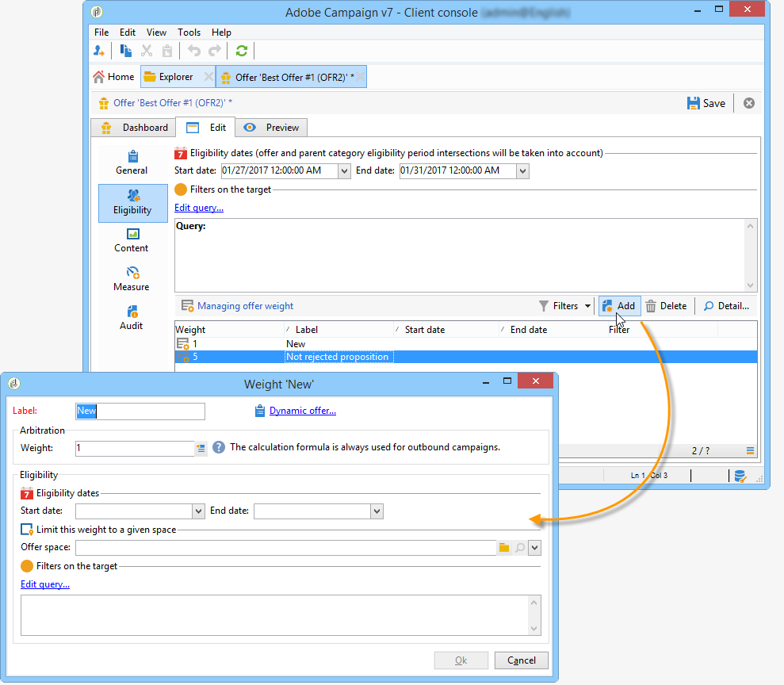
Task: Close the Explorer tab
Action: [208, 76]
